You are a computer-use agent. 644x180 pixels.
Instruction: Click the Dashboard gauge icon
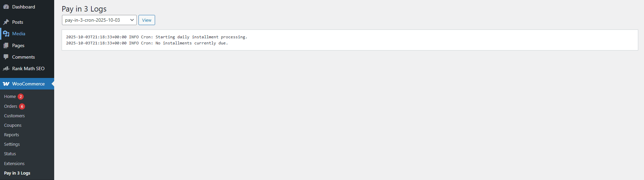tap(6, 7)
